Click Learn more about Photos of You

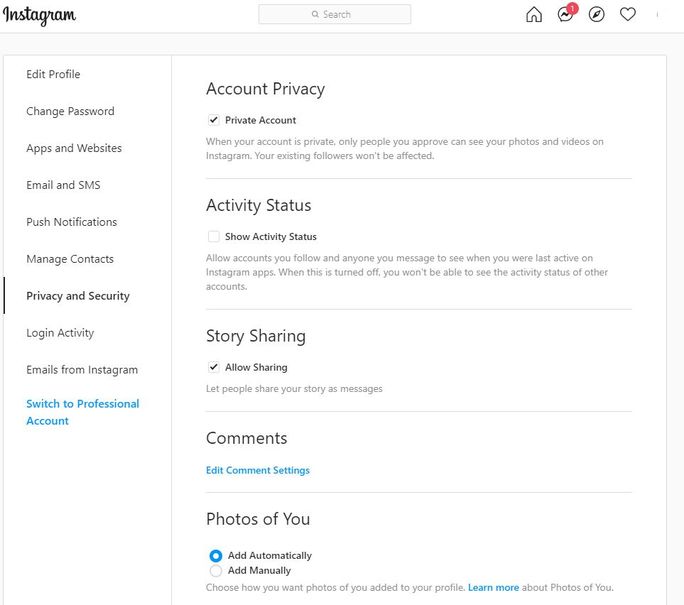click(x=493, y=588)
